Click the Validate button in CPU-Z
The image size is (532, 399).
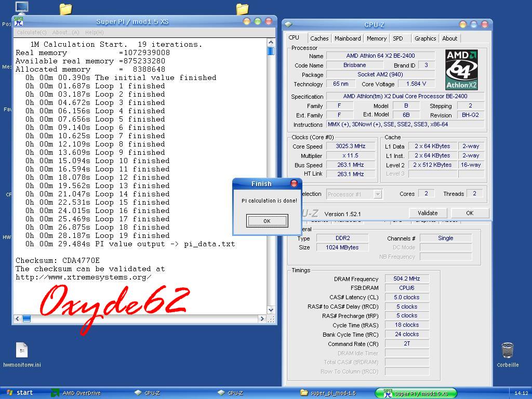point(428,213)
